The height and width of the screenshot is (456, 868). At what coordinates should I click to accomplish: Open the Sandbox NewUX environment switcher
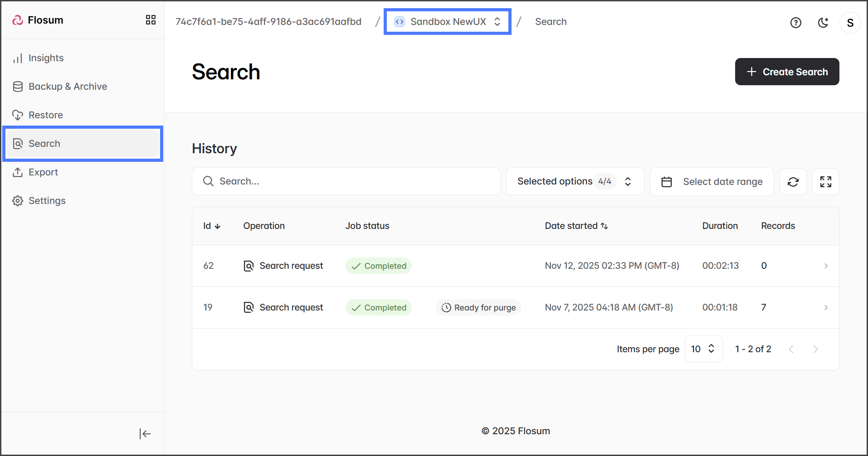(x=448, y=22)
